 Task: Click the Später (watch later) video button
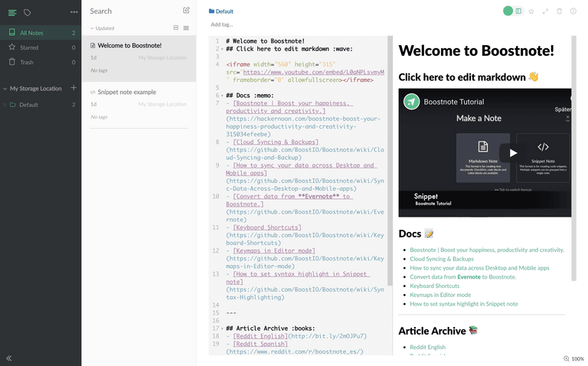pos(563,109)
